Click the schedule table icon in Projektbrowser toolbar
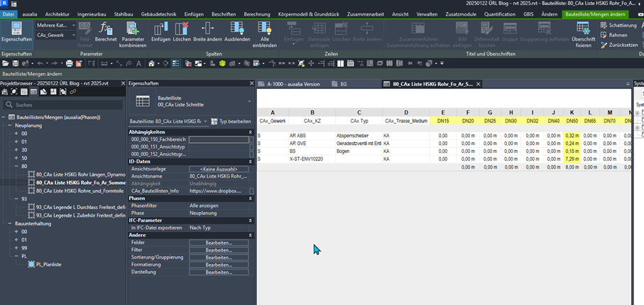The height and width of the screenshot is (305, 644). coord(33,92)
